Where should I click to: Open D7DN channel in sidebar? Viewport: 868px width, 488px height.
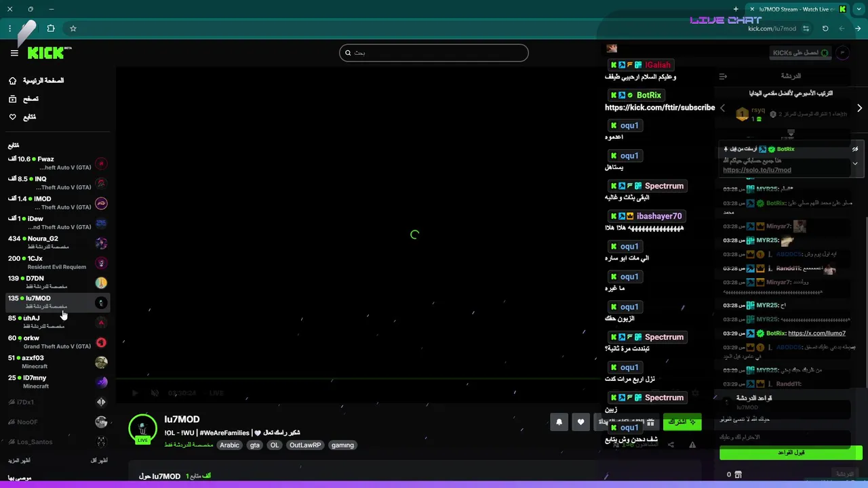(x=57, y=283)
